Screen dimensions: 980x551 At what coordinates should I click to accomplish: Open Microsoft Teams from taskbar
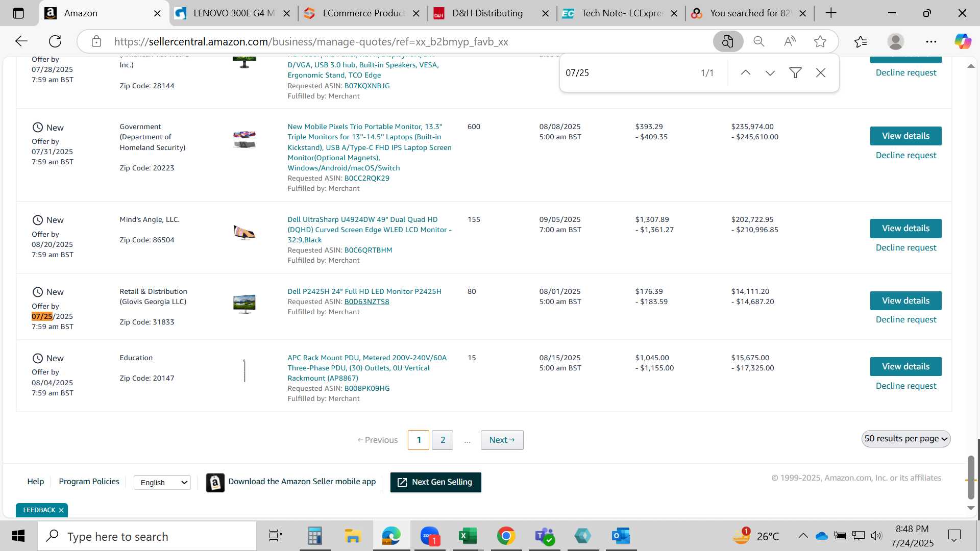pos(544,536)
